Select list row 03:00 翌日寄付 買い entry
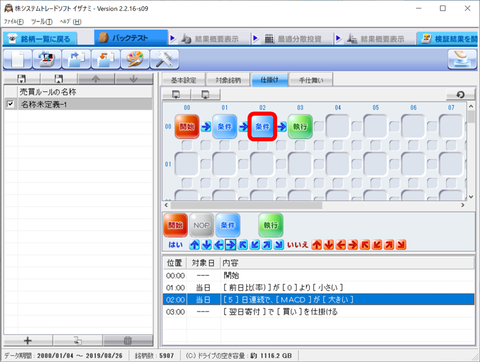The width and height of the screenshot is (480, 362). coord(319,312)
